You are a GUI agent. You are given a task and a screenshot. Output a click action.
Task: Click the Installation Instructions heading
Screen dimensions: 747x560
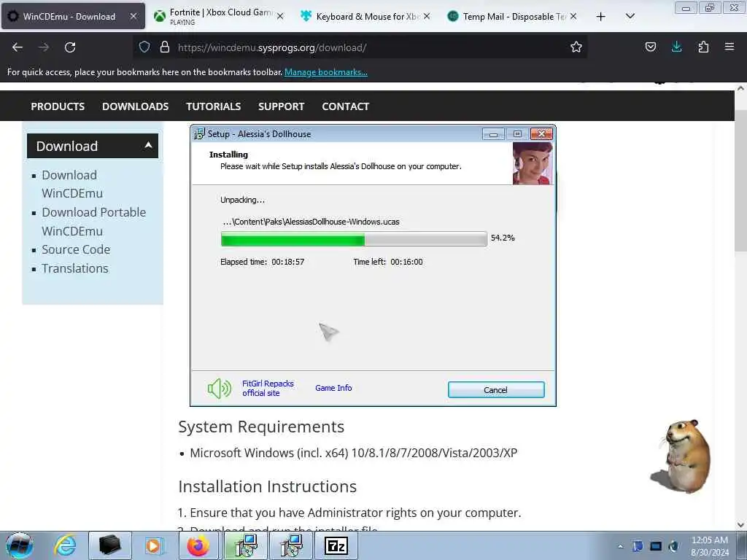[267, 486]
